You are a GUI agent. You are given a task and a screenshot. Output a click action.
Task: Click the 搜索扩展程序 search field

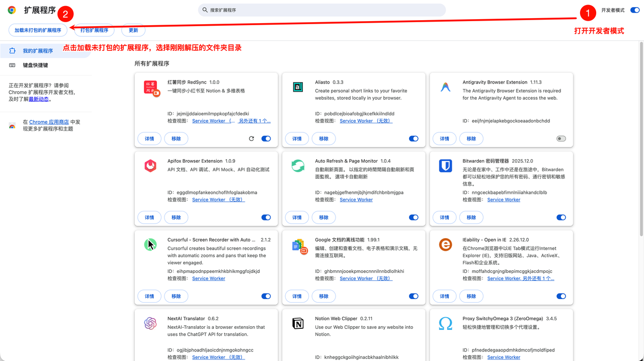(x=322, y=10)
